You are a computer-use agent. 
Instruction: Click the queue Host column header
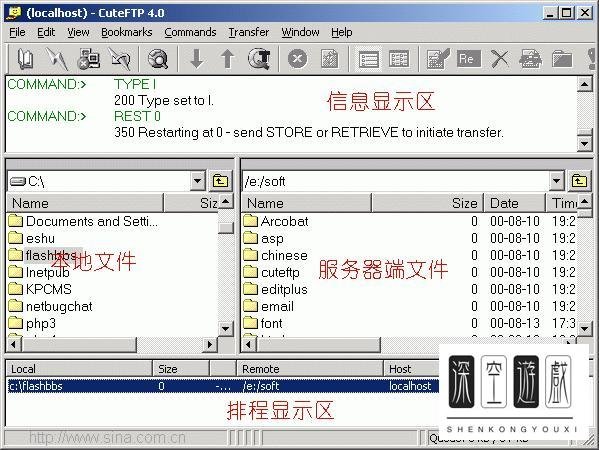click(x=411, y=369)
